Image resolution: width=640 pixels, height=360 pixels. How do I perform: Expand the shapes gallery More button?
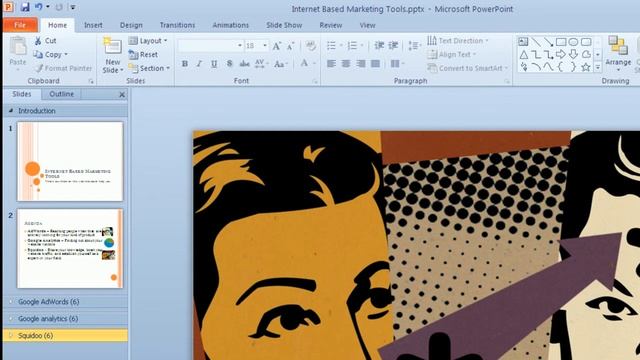coord(598,67)
